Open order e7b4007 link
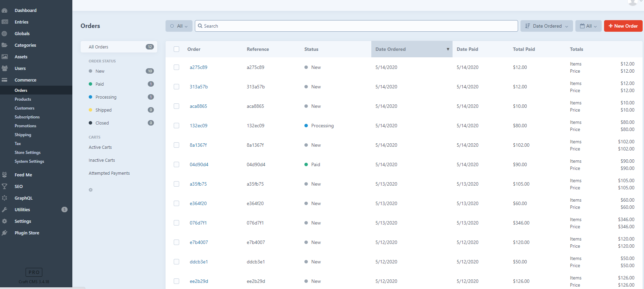 (x=199, y=242)
